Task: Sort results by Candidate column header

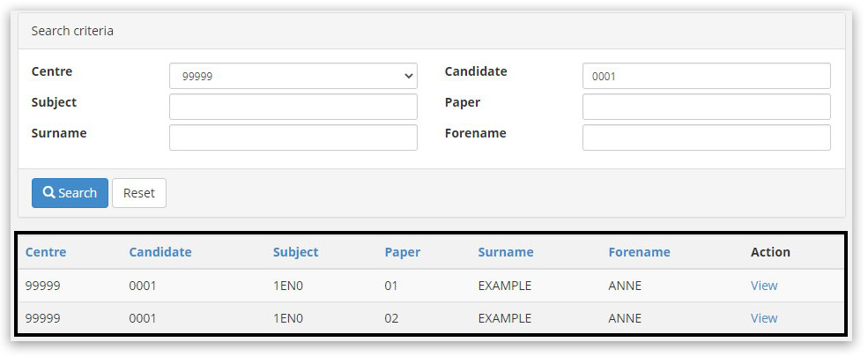Action: (x=160, y=252)
